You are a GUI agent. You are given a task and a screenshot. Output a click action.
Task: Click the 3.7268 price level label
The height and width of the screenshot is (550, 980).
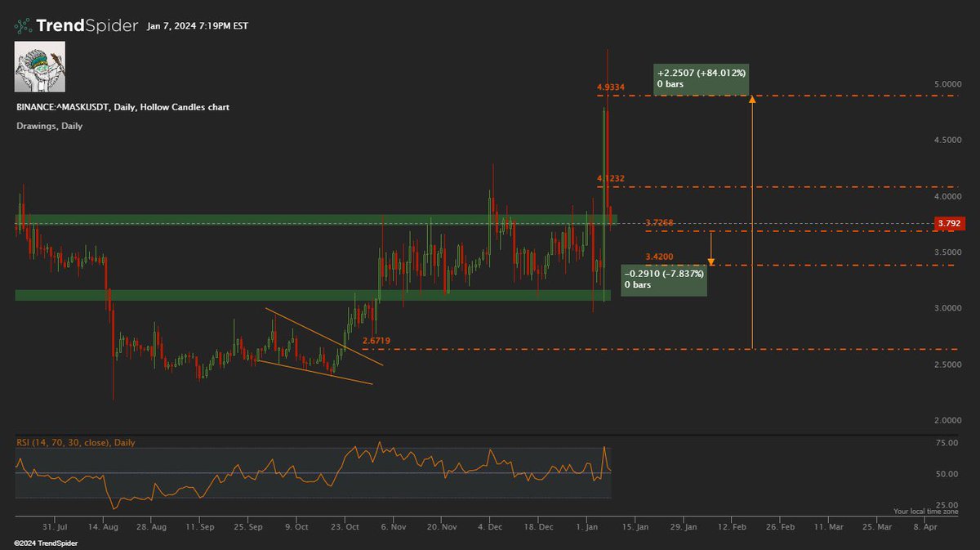659,222
